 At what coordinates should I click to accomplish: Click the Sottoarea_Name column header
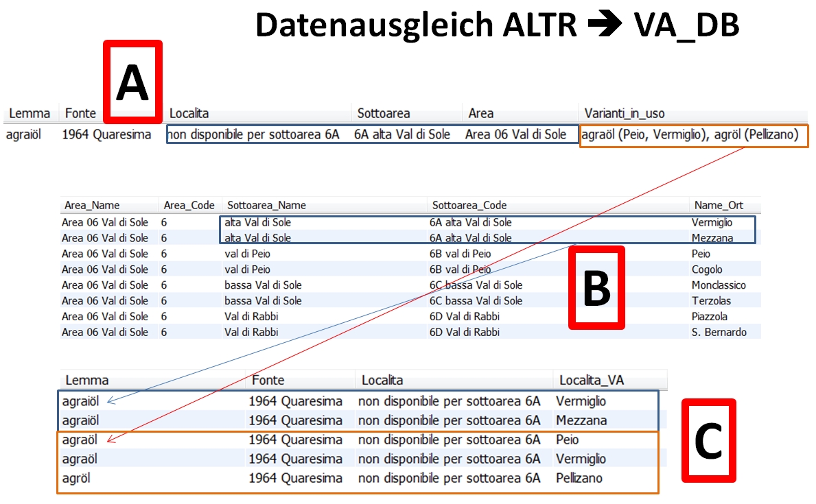point(266,205)
